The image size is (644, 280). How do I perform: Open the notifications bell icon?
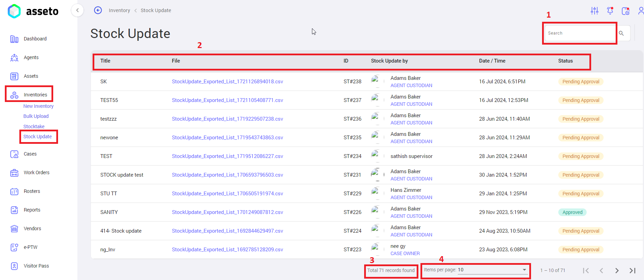[610, 11]
